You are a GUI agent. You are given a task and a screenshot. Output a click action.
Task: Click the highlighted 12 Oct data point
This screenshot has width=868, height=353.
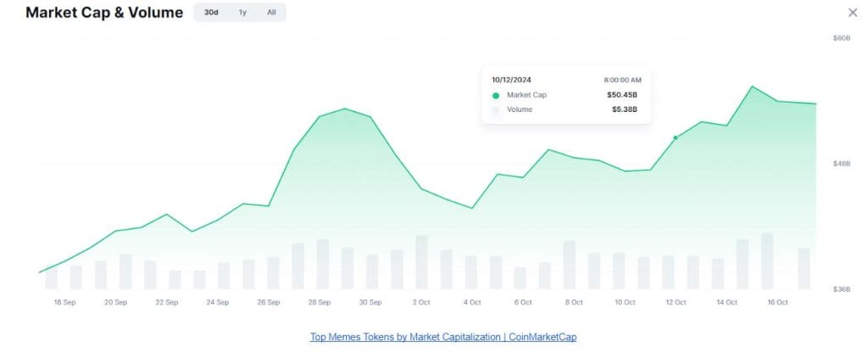point(676,137)
